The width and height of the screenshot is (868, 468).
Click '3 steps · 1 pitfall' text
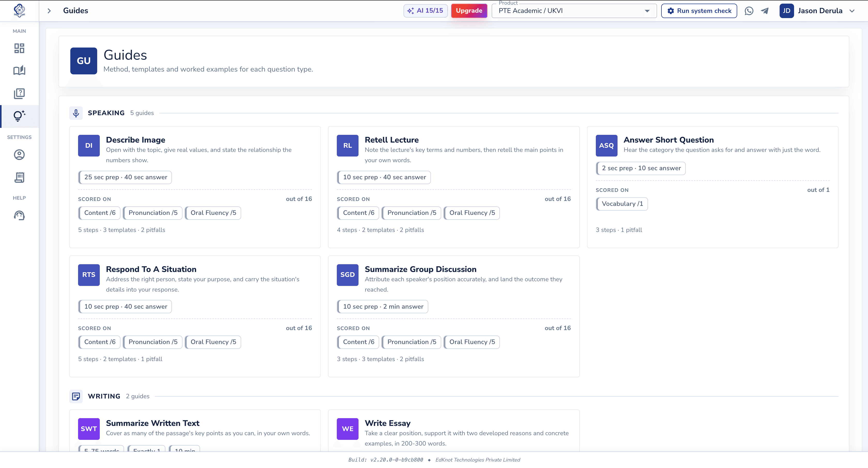pos(619,230)
